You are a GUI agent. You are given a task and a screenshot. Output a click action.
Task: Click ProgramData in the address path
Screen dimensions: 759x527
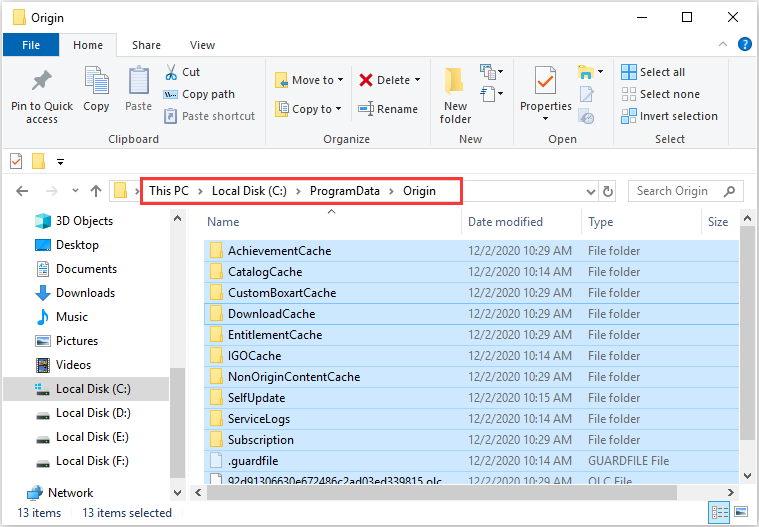point(345,191)
